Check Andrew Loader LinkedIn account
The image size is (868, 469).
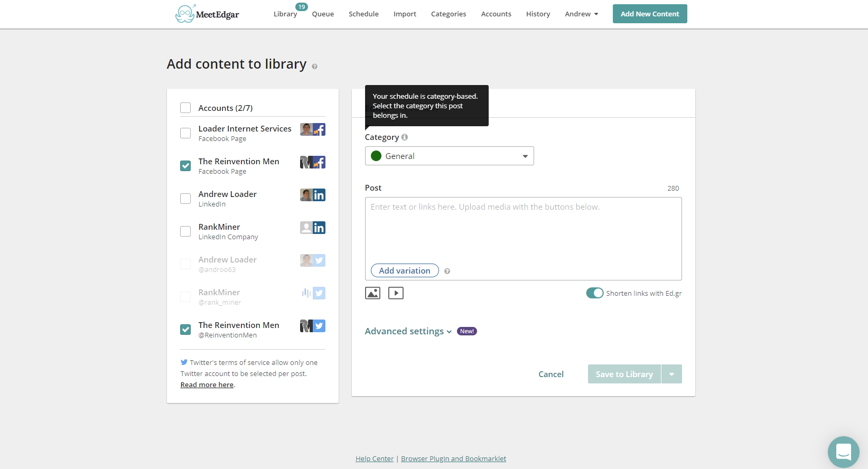pyautogui.click(x=185, y=199)
